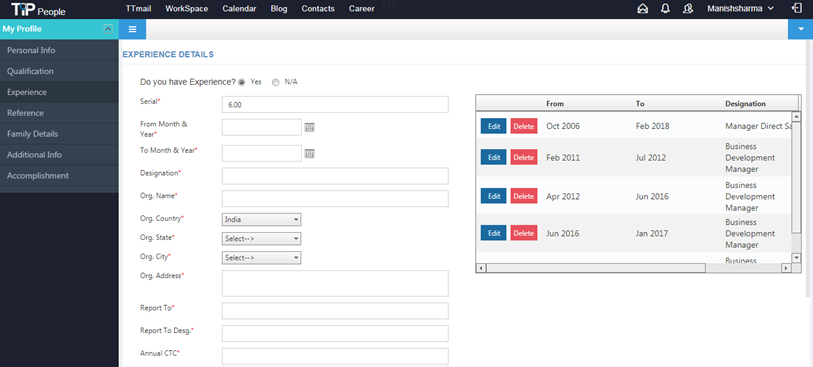
Task: Click the user contacts icon beside the bell
Action: [688, 8]
